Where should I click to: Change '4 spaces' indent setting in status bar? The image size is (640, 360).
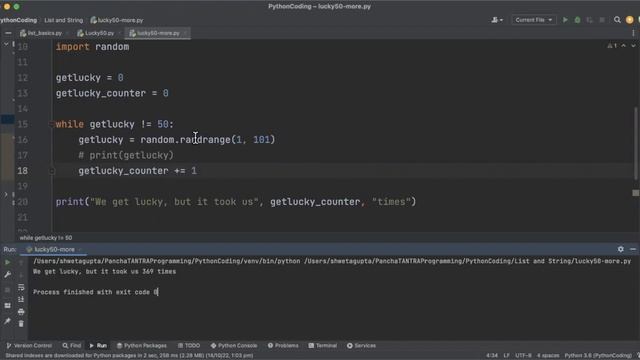[548, 356]
